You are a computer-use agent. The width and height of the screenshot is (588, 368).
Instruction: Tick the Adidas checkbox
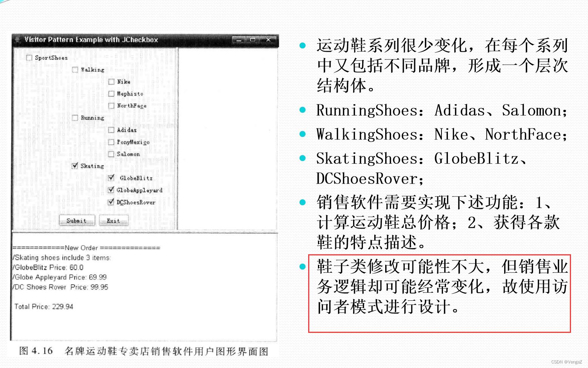coord(111,130)
